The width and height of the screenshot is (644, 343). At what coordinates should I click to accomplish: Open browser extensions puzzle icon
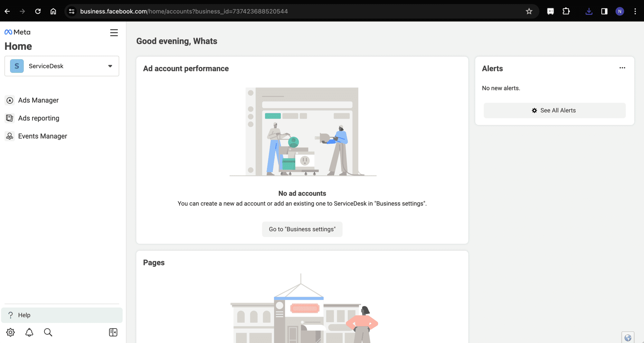(566, 12)
